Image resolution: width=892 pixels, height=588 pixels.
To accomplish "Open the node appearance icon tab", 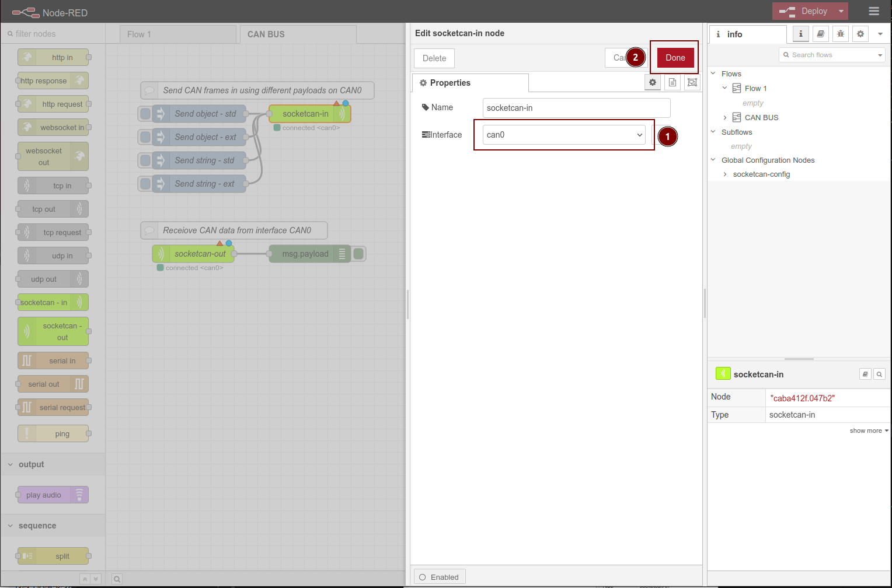I will (692, 82).
